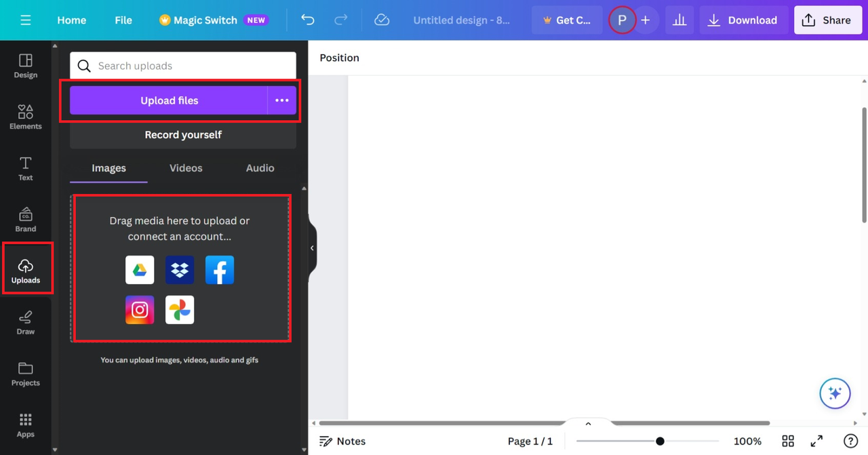Expand the pages drawer chevron
This screenshot has height=455, width=868.
(x=588, y=424)
